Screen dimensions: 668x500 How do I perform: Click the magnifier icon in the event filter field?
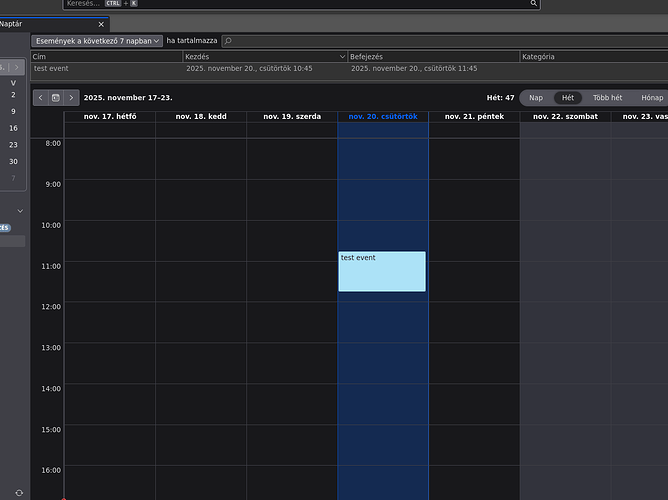tap(228, 41)
